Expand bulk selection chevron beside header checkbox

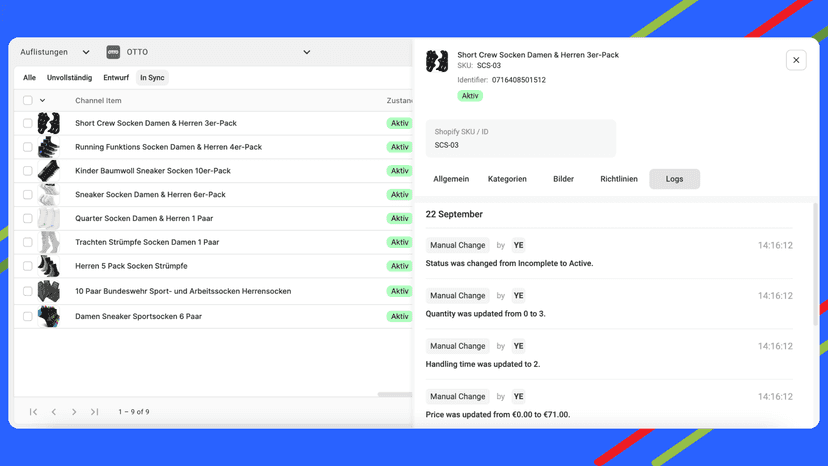coord(42,100)
